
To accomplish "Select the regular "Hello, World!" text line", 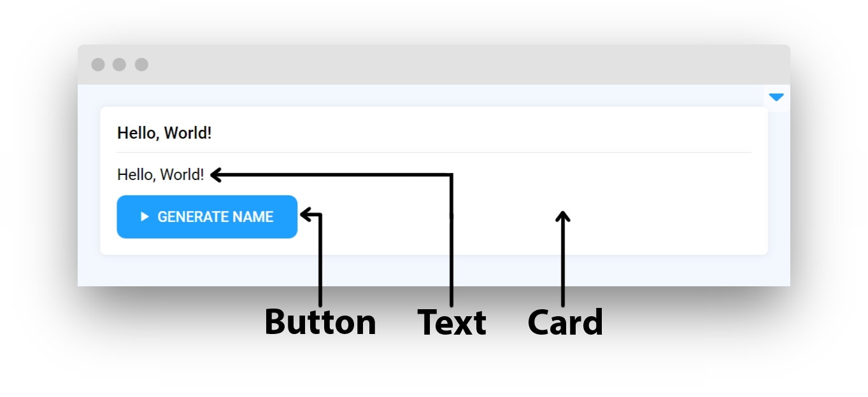I will click(160, 174).
